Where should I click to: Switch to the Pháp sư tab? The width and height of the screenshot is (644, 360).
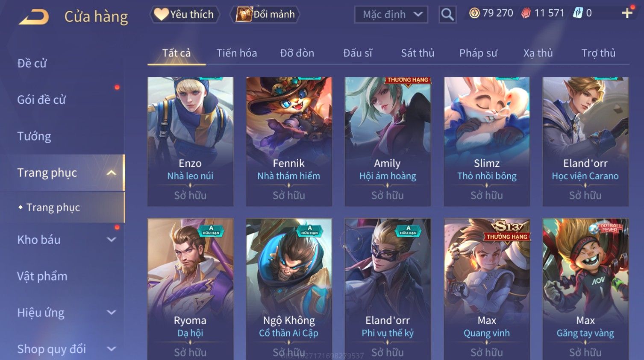[478, 53]
